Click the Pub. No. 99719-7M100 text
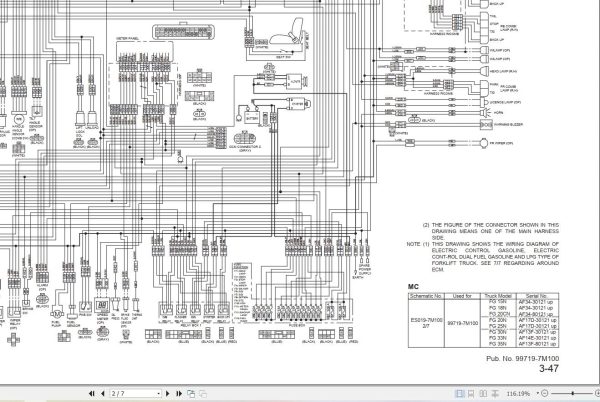This screenshot has height=402, width=600. (x=522, y=359)
